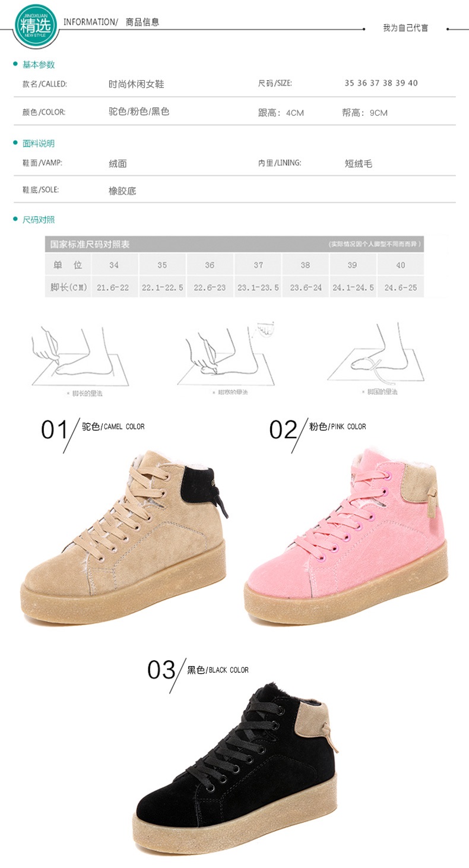Viewport: 469px width, 868px height.
Task: Click the foot length measuring illustration
Action: [x=81, y=356]
